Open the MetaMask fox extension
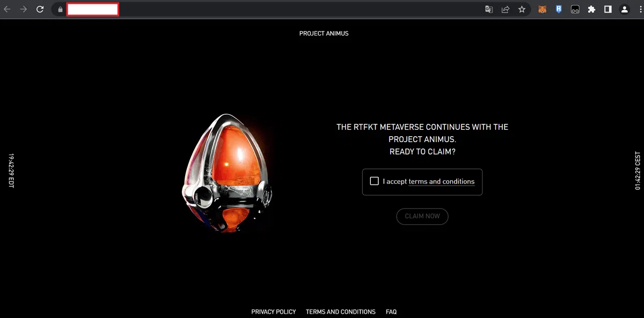Viewport: 644px width, 318px height. point(543,9)
